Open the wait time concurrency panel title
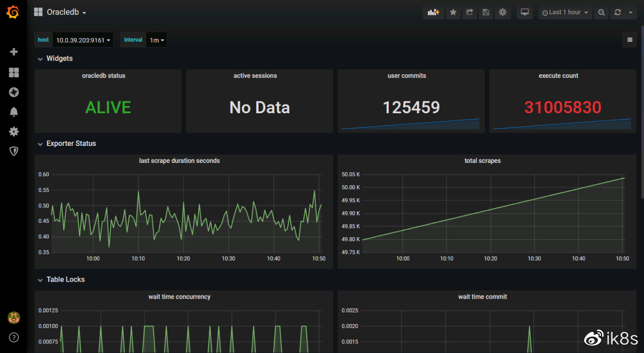644x353 pixels. click(x=179, y=296)
